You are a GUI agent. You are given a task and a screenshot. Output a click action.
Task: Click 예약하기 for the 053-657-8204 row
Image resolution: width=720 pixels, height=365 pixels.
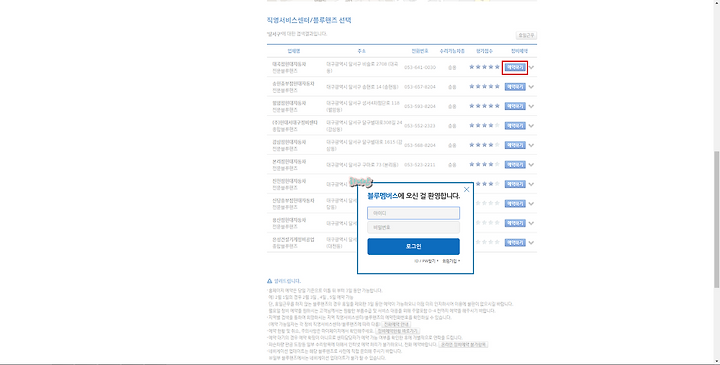pyautogui.click(x=515, y=87)
